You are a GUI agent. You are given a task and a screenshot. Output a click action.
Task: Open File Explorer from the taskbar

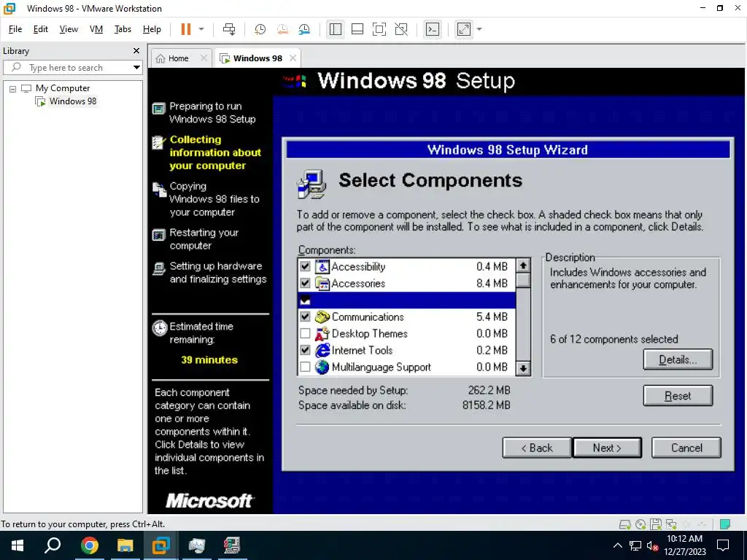[x=125, y=545]
